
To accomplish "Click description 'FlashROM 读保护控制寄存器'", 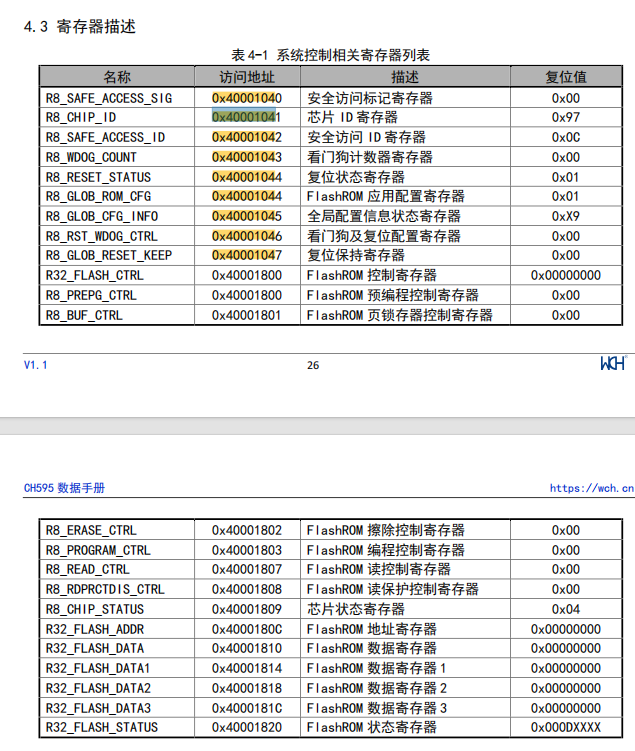I will point(393,589).
